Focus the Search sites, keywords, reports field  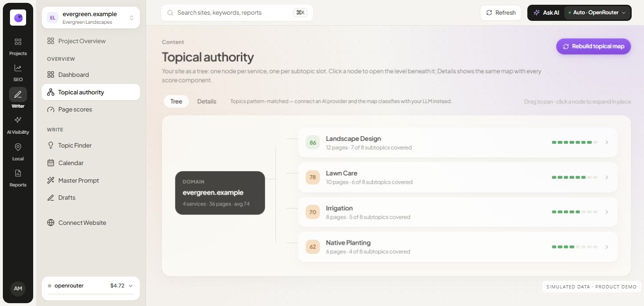point(237,13)
